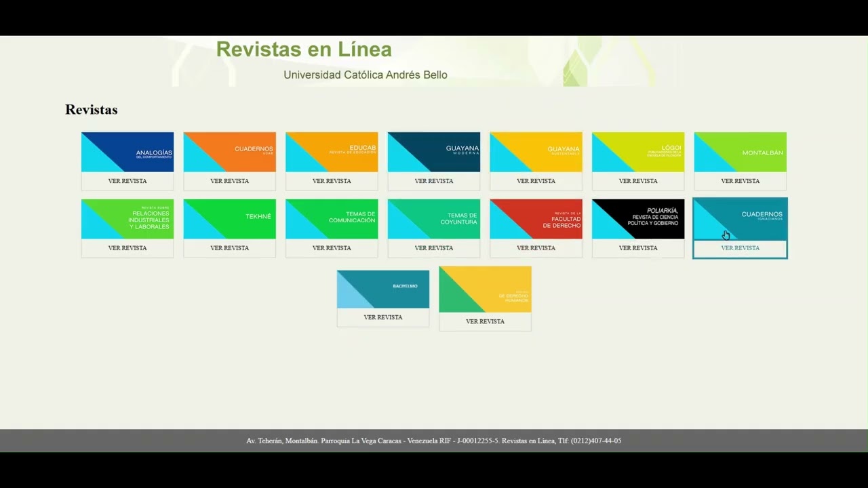Screen dimensions: 868x488
Task: Click VER REVISTA under Poliarkía
Action: 638,248
